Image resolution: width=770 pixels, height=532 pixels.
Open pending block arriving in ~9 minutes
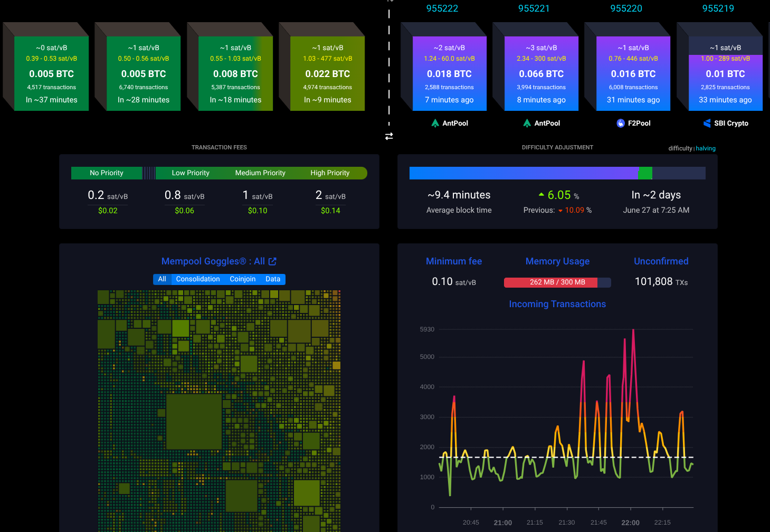(x=328, y=73)
